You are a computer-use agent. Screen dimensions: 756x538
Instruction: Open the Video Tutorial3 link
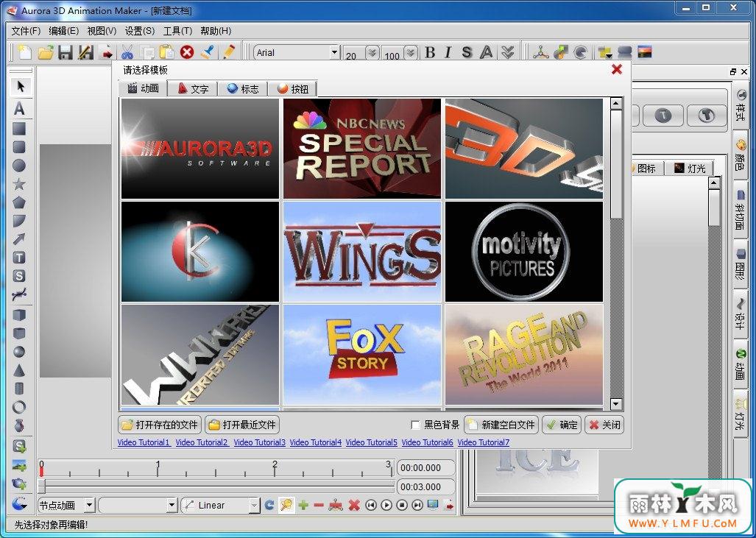(x=259, y=442)
